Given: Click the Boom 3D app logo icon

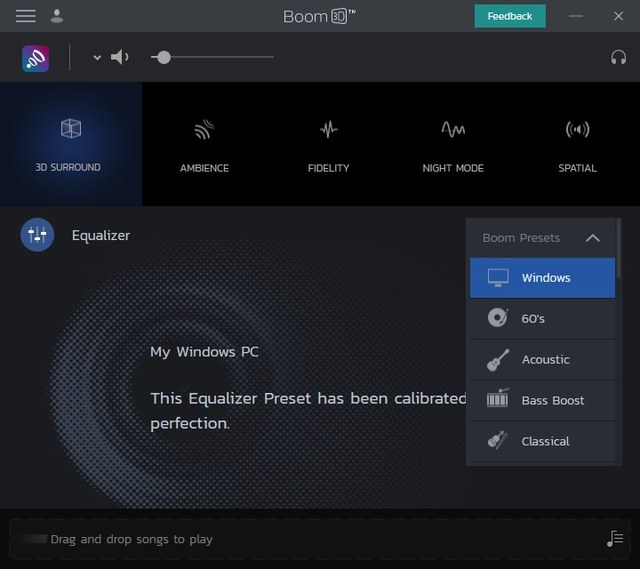Looking at the screenshot, I should (36, 58).
